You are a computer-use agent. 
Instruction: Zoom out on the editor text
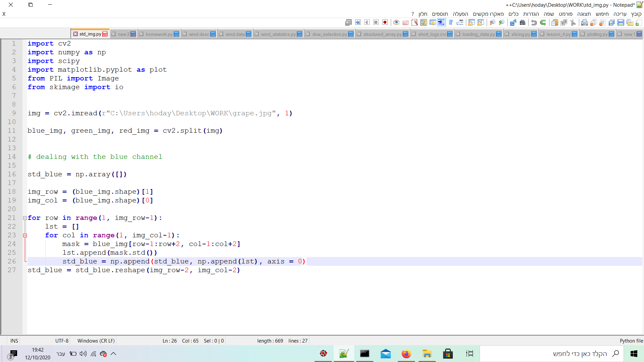click(x=492, y=22)
